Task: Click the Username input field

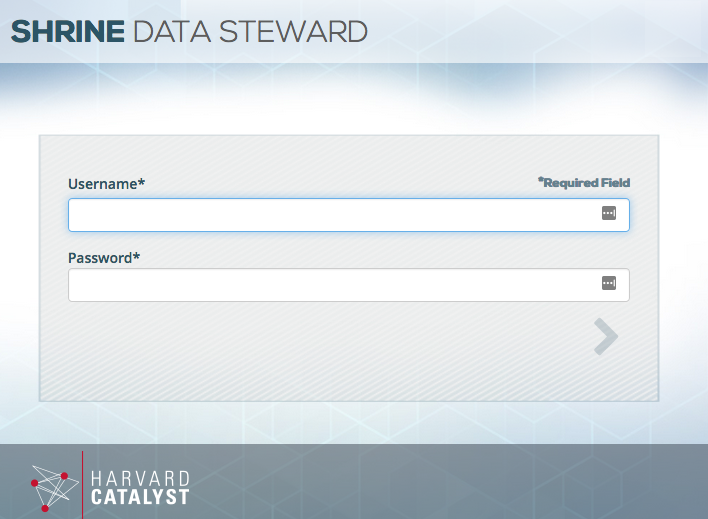Action: tap(349, 215)
